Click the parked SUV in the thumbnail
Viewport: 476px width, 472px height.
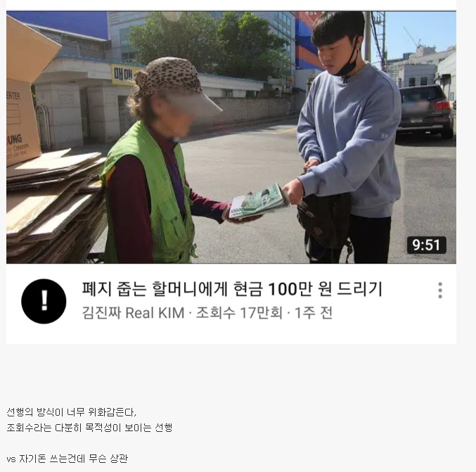(x=425, y=111)
